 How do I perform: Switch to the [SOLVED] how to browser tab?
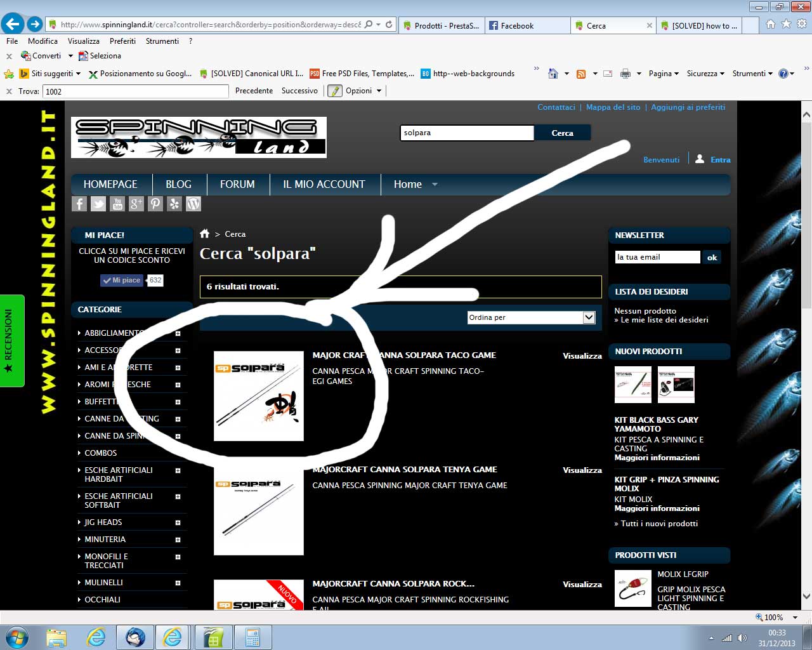coord(700,25)
